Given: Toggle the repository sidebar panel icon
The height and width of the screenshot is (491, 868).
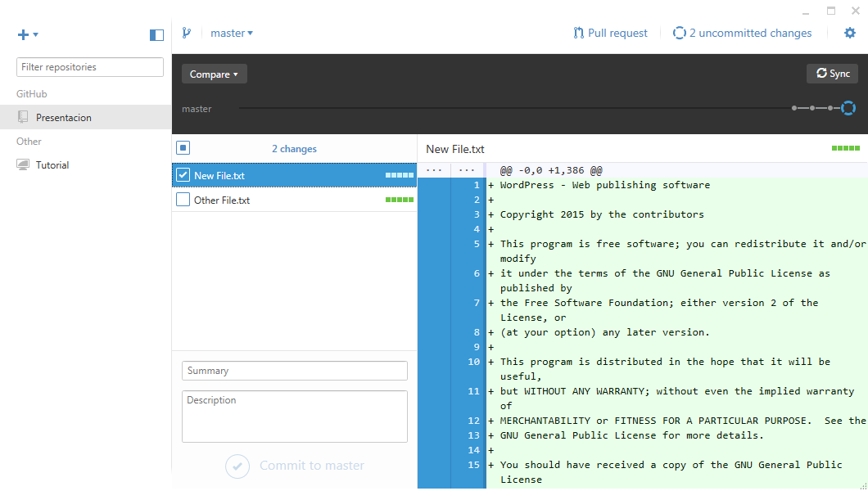Looking at the screenshot, I should pos(156,35).
